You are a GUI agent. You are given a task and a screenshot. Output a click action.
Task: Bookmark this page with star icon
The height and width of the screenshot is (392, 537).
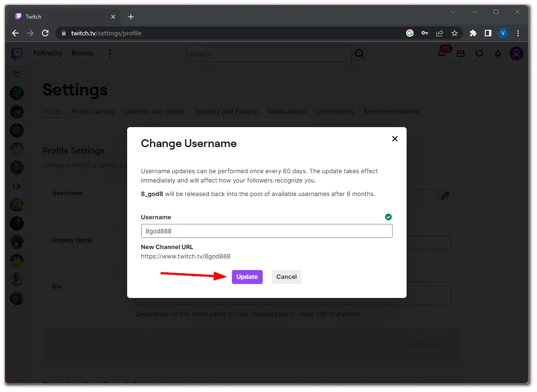point(454,33)
